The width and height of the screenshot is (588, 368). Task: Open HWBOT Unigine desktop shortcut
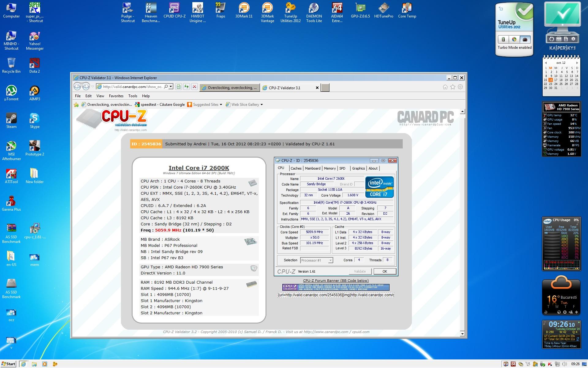click(198, 13)
